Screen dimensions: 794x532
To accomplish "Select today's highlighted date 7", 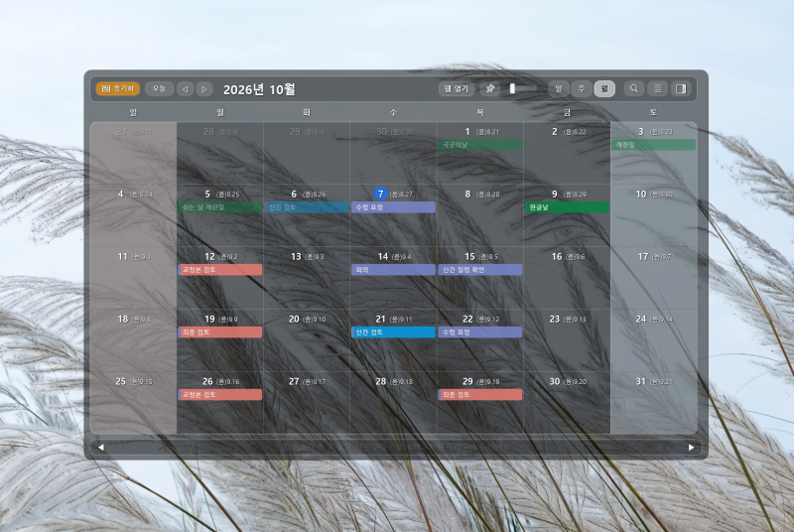I will 381,194.
